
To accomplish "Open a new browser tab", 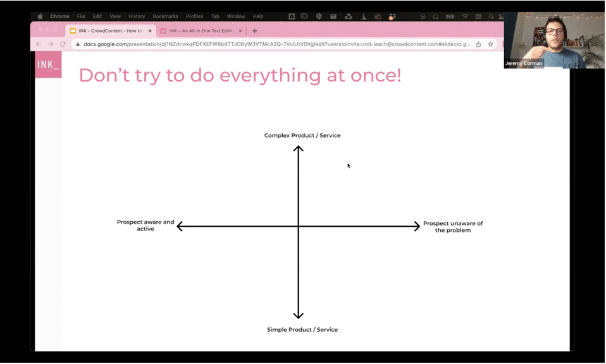I will tap(255, 30).
